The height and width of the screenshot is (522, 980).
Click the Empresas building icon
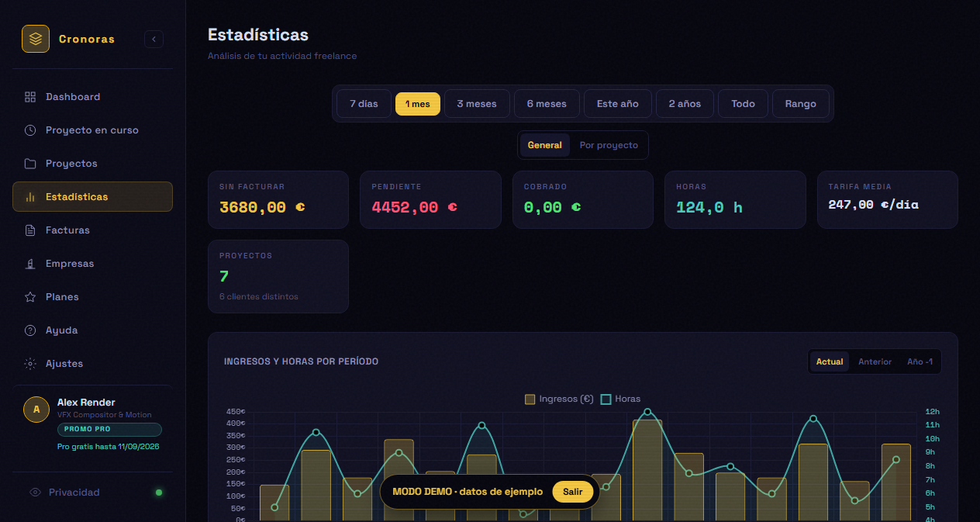pyautogui.click(x=30, y=264)
